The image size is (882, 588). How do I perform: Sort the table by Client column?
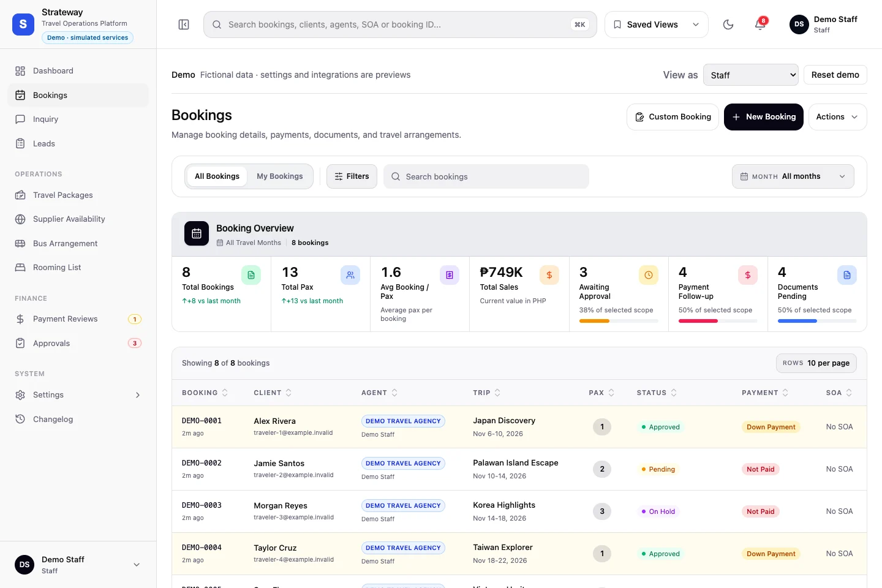coord(273,393)
